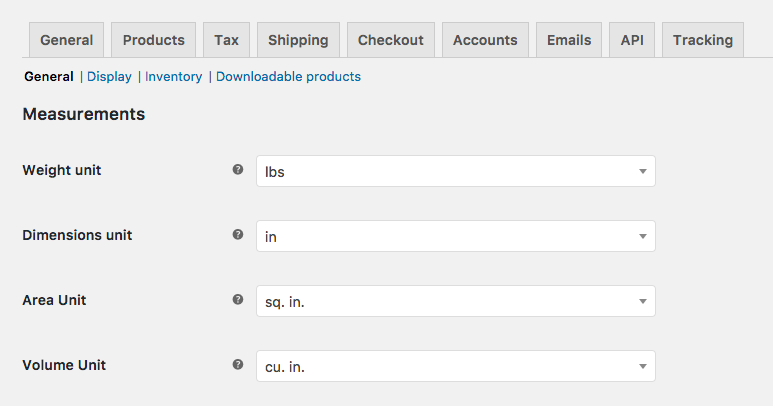The height and width of the screenshot is (406, 773).
Task: Switch to the Accounts tab
Action: point(485,40)
